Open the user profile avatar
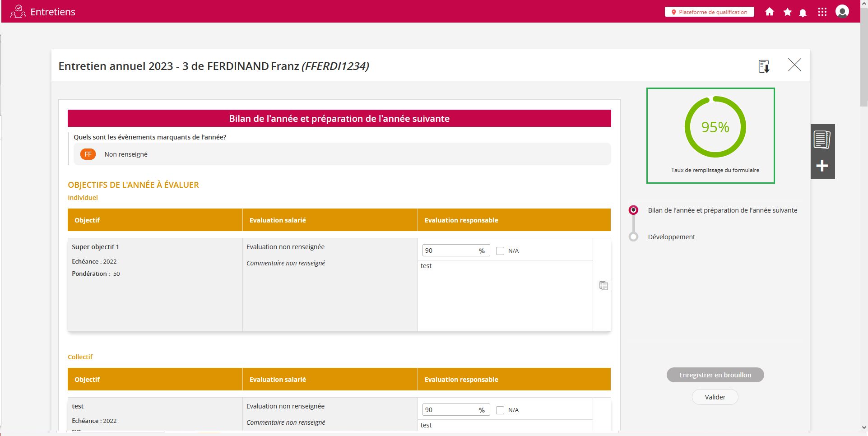This screenshot has width=868, height=436. (x=842, y=11)
